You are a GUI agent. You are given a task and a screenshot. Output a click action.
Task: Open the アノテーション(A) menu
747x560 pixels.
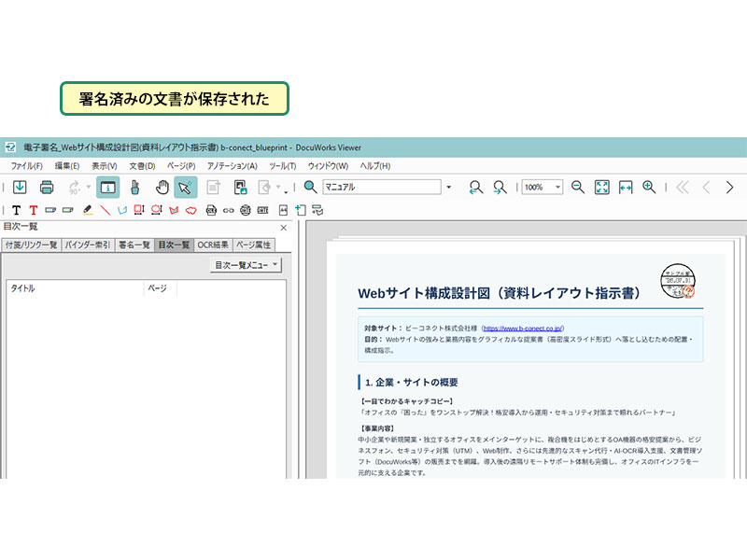click(x=232, y=166)
